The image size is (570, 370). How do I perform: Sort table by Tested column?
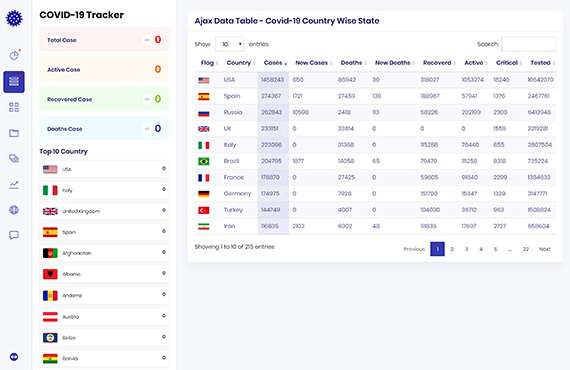click(542, 63)
